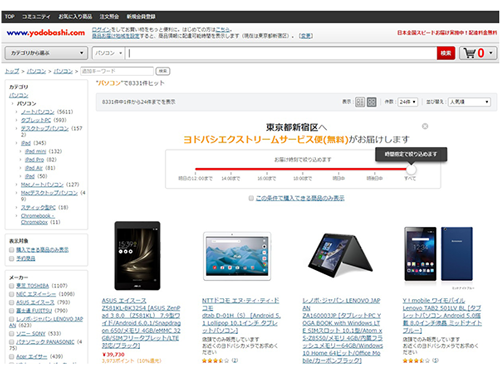
Task: Open Y!mobile Lenovo TAB2 product link
Action: tap(442, 316)
